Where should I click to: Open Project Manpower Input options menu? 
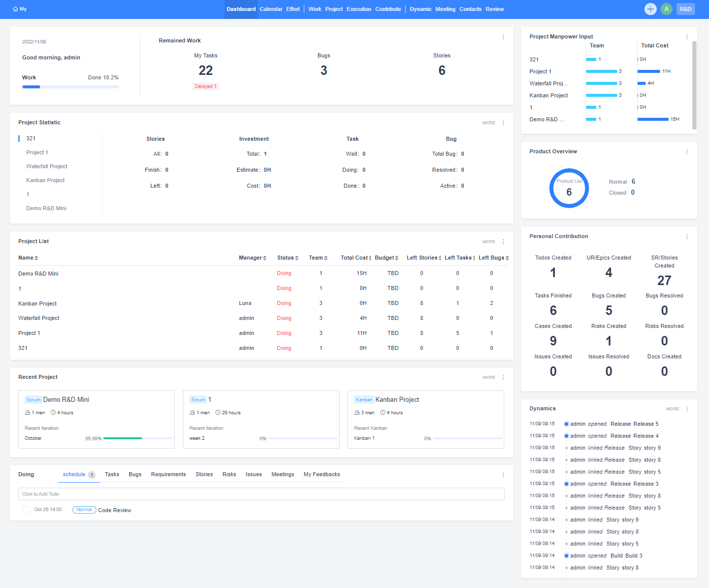687,37
